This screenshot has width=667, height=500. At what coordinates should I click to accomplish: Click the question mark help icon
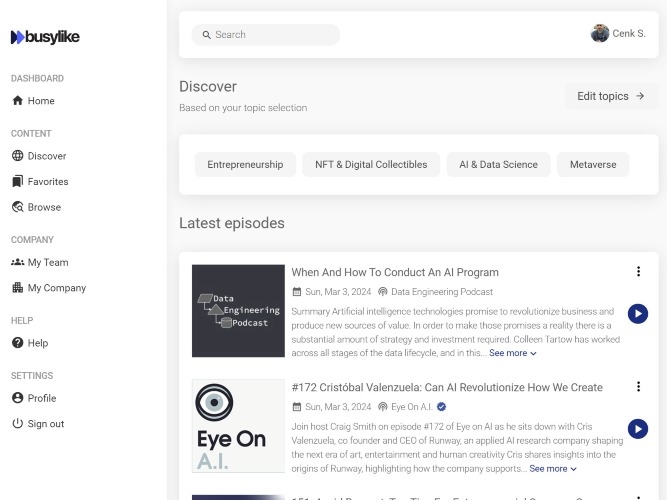pyautogui.click(x=17, y=343)
